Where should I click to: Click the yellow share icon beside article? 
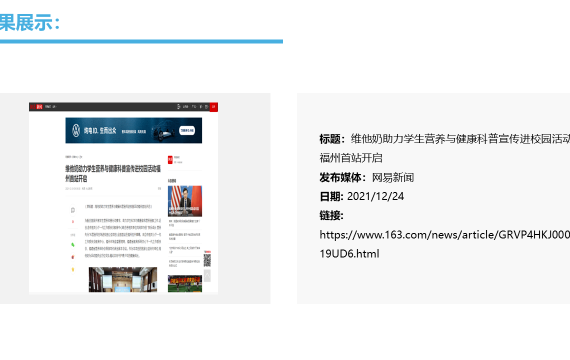[73, 269]
